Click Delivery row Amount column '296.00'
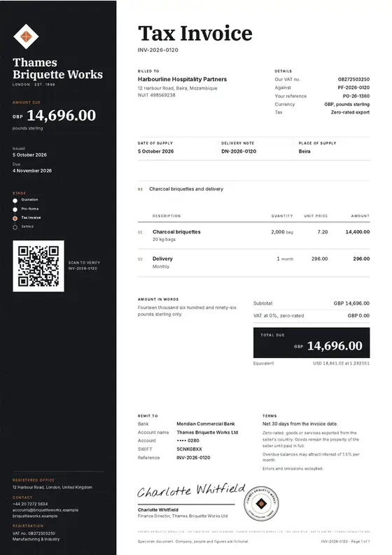The width and height of the screenshot is (392, 555). pyautogui.click(x=361, y=259)
